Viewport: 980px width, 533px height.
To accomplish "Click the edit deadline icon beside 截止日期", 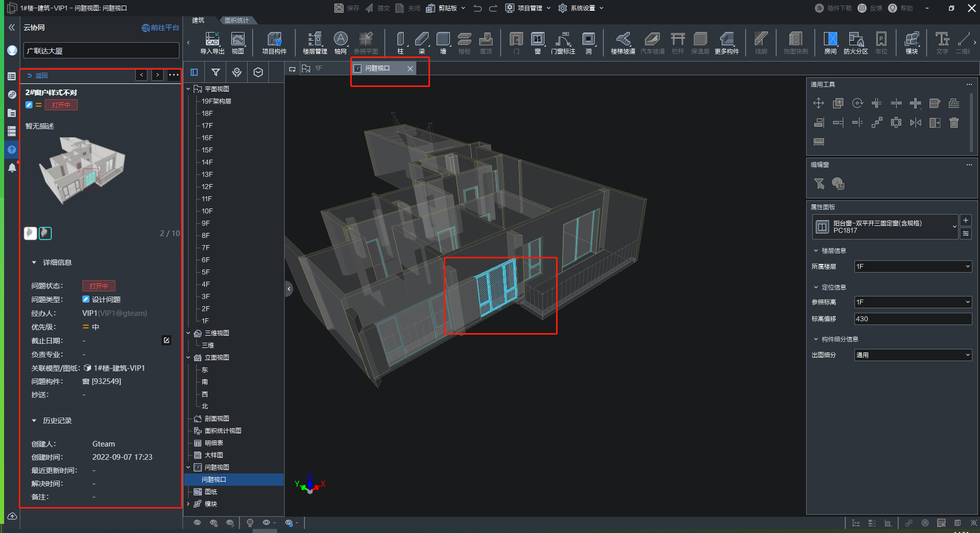I will pyautogui.click(x=166, y=340).
